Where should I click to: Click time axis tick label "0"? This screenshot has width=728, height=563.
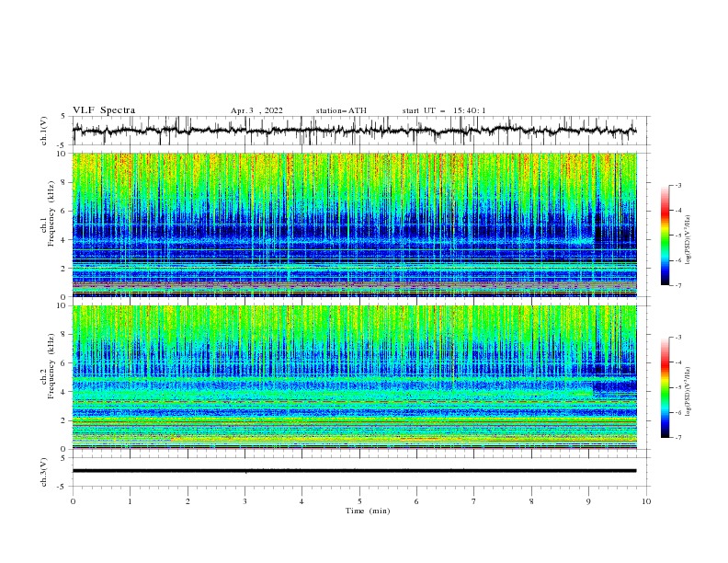[73, 501]
